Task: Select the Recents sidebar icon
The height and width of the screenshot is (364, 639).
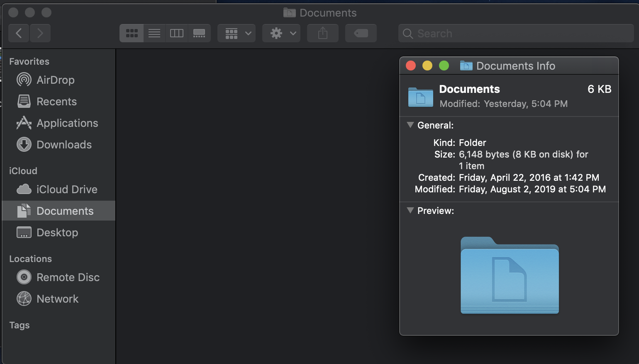Action: pyautogui.click(x=24, y=101)
